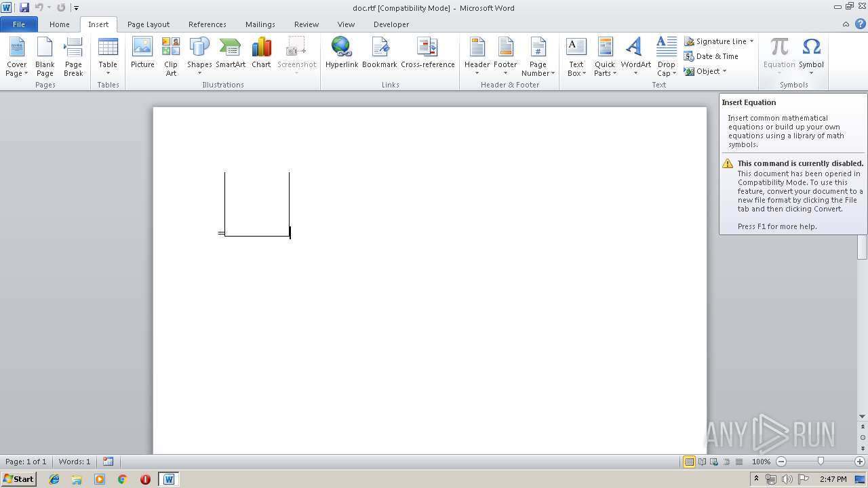The image size is (868, 488).
Task: Click the vertical scrollbar down arrow
Action: click(x=863, y=417)
